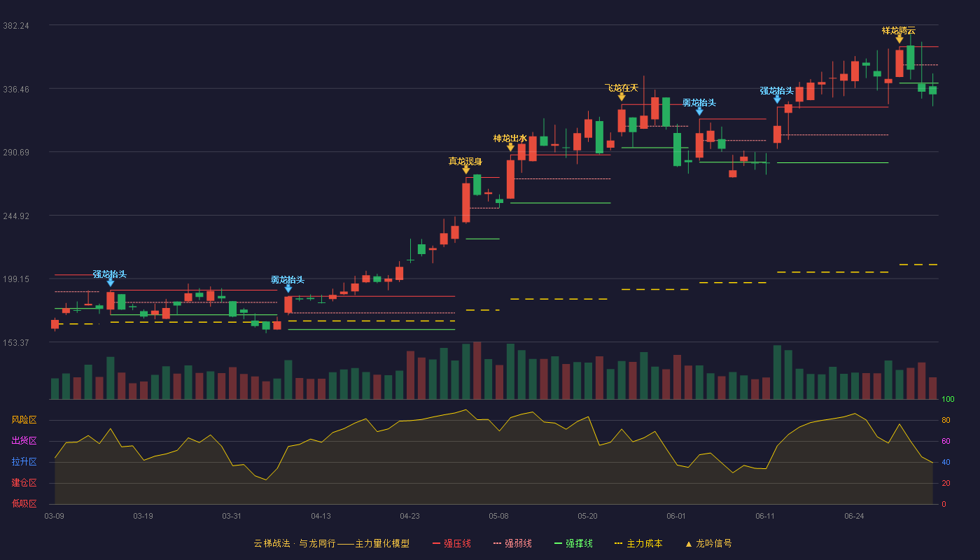The height and width of the screenshot is (560, 980).
Task: Click the first 强龙抬头 blue arrow in March
Action: pyautogui.click(x=110, y=283)
